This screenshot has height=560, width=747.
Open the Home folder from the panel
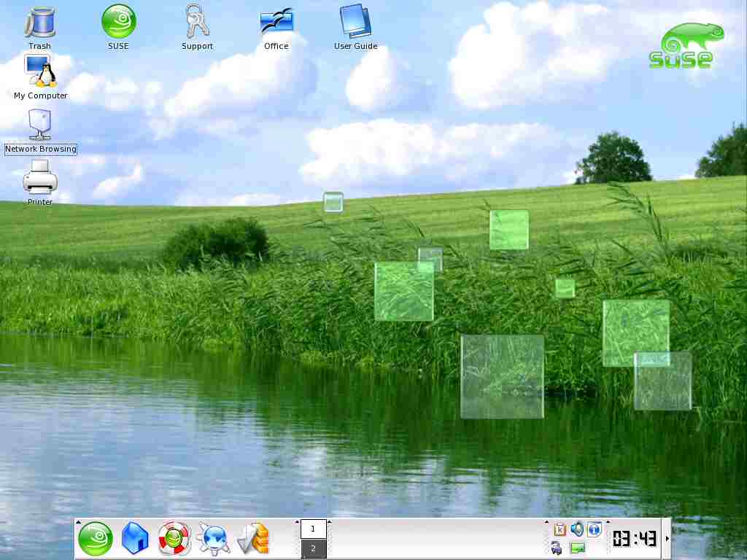click(x=135, y=539)
